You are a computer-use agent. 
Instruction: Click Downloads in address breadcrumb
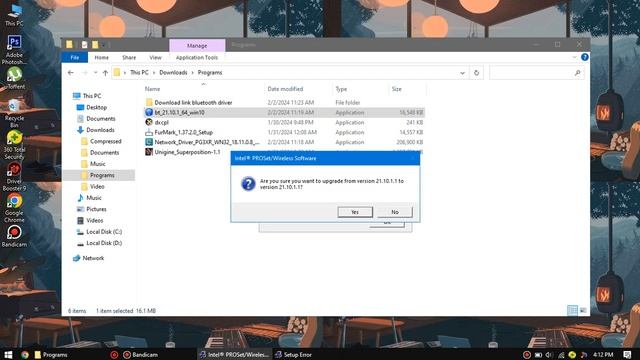point(173,73)
